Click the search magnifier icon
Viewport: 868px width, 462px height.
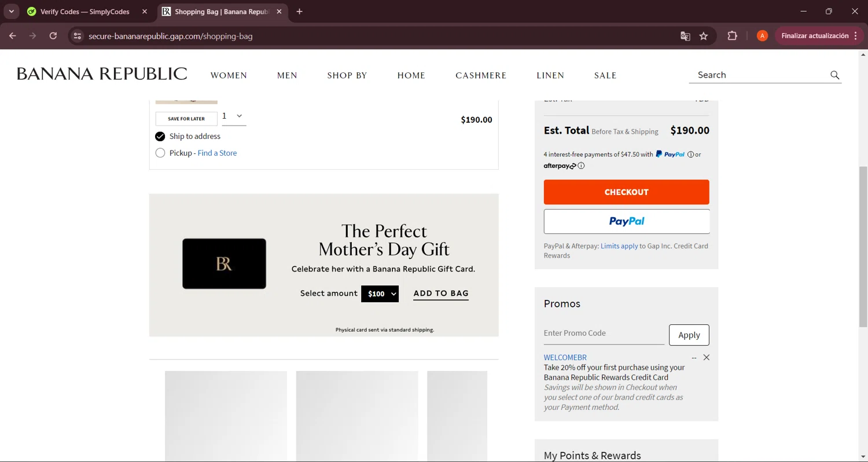(x=834, y=75)
